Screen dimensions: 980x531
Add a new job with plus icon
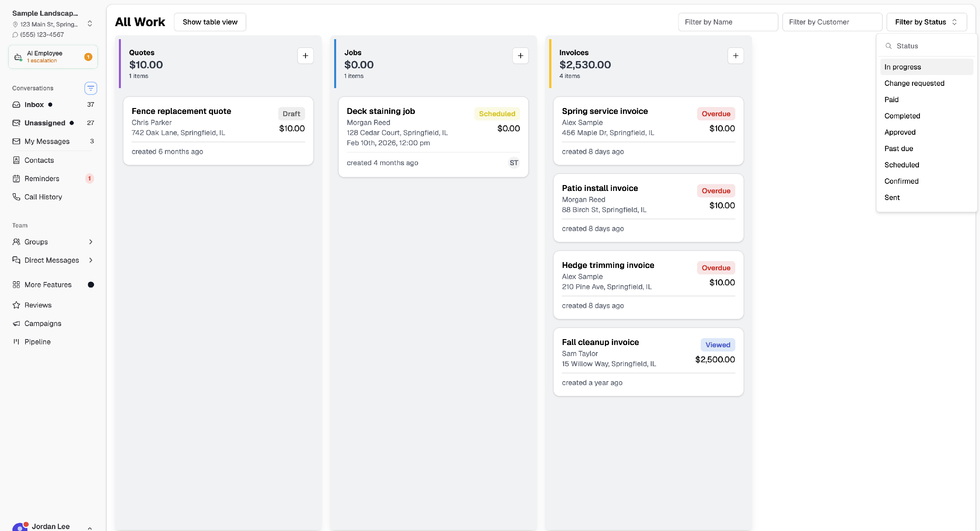[x=520, y=56]
